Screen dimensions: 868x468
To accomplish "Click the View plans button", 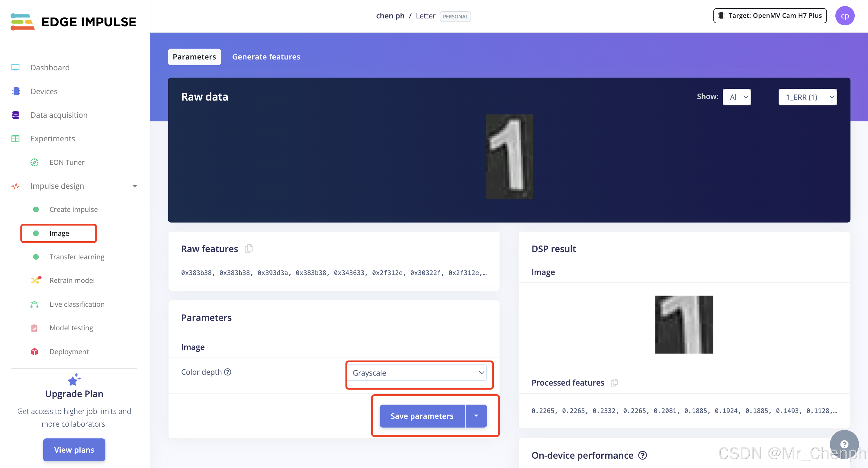I will click(x=74, y=450).
